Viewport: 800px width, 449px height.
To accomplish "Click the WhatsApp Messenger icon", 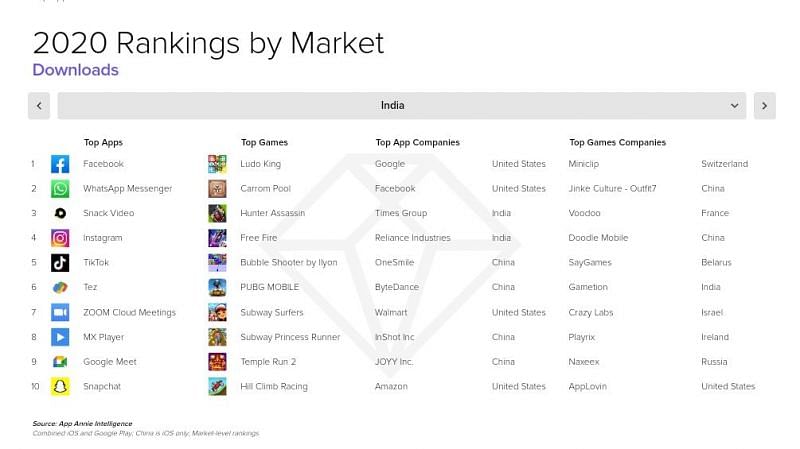I will click(60, 189).
